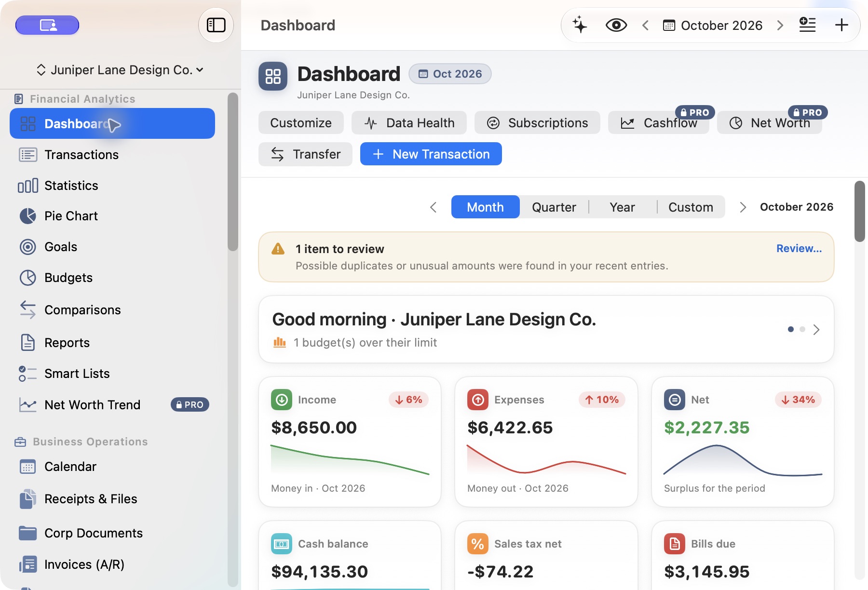Go to next period beside Custom tab

pyautogui.click(x=743, y=207)
